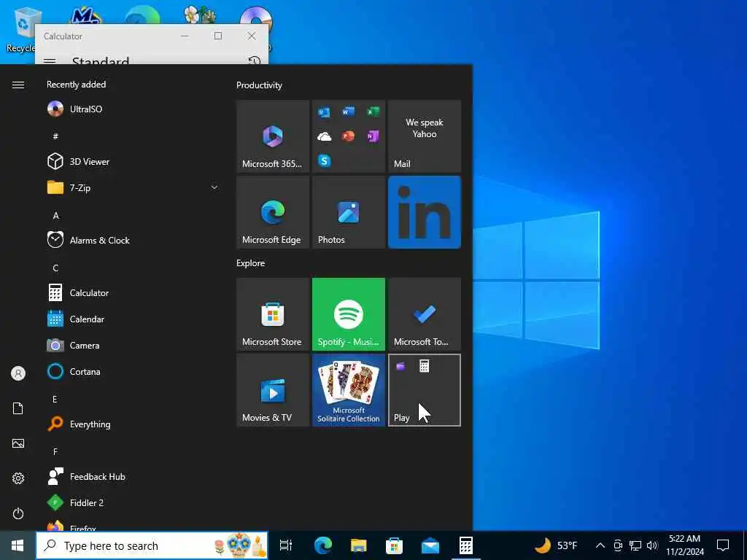Image resolution: width=747 pixels, height=560 pixels.
Task: Launch Cortana from the app list
Action: [x=133, y=371]
